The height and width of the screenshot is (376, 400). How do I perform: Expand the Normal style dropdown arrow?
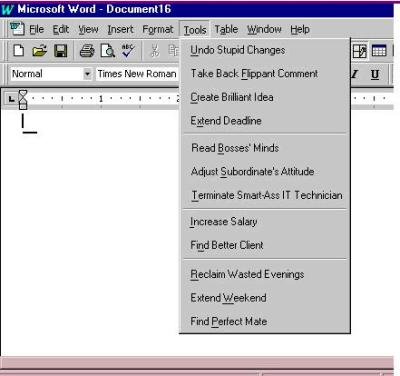[87, 74]
